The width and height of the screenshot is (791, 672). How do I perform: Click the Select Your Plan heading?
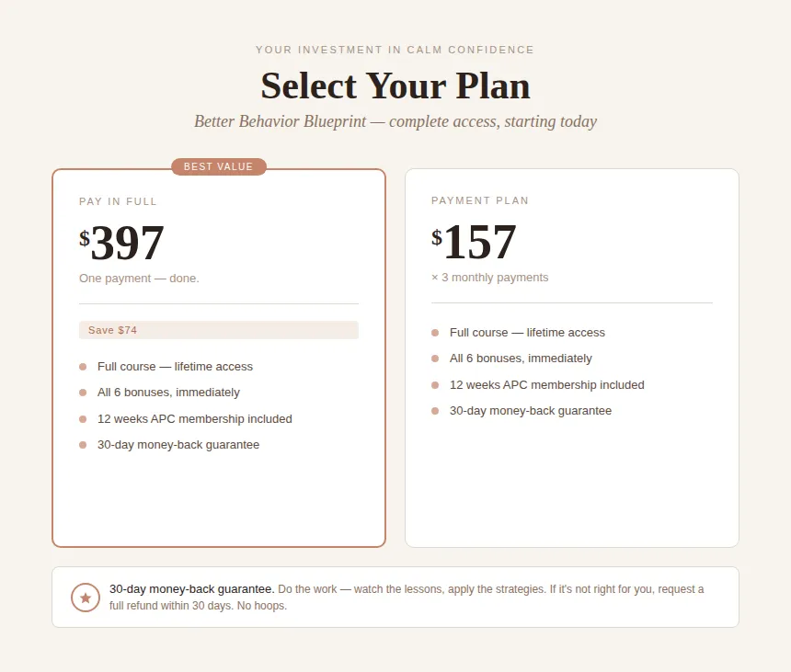click(x=395, y=86)
